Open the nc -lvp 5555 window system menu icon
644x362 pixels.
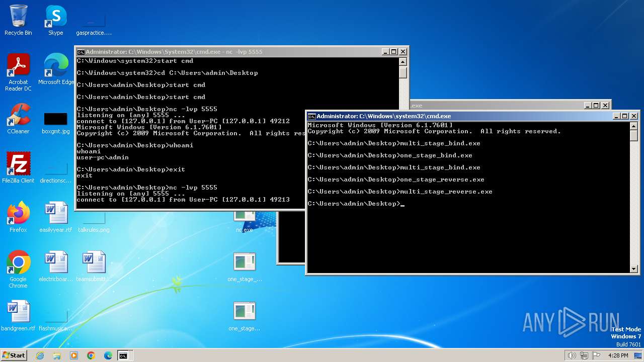point(80,52)
